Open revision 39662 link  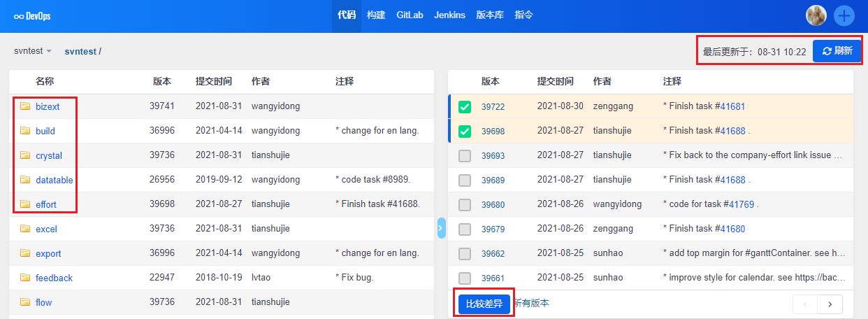493,254
